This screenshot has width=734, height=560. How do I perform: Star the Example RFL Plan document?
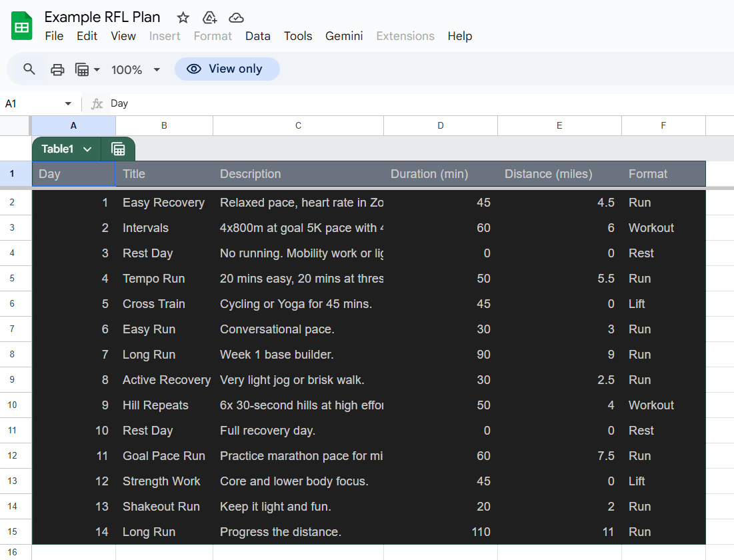tap(183, 17)
